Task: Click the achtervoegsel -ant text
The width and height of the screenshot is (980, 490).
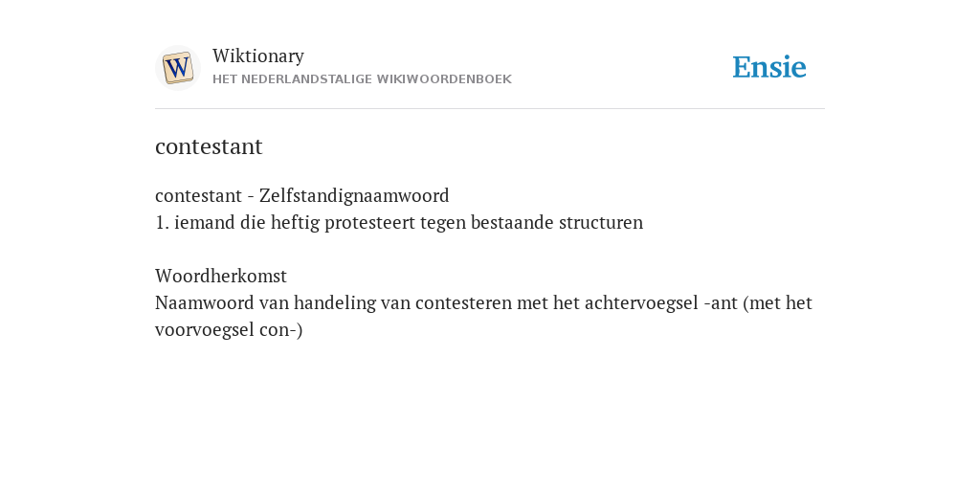Action: (x=661, y=303)
